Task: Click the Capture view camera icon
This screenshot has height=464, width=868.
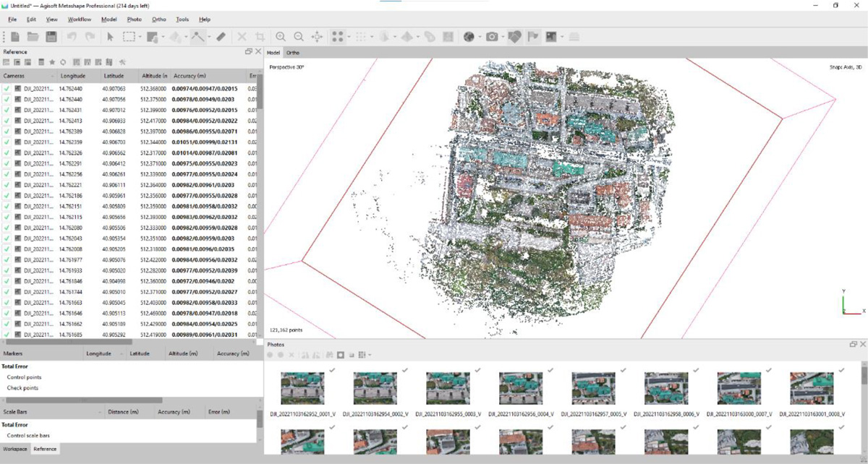Action: pyautogui.click(x=492, y=36)
